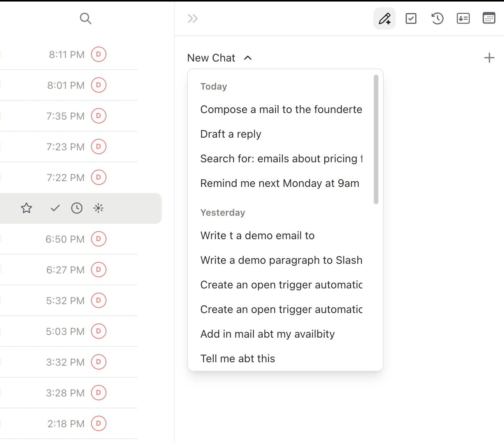Mark the hovered email as done
Image resolution: width=504 pixels, height=443 pixels.
pyautogui.click(x=55, y=208)
